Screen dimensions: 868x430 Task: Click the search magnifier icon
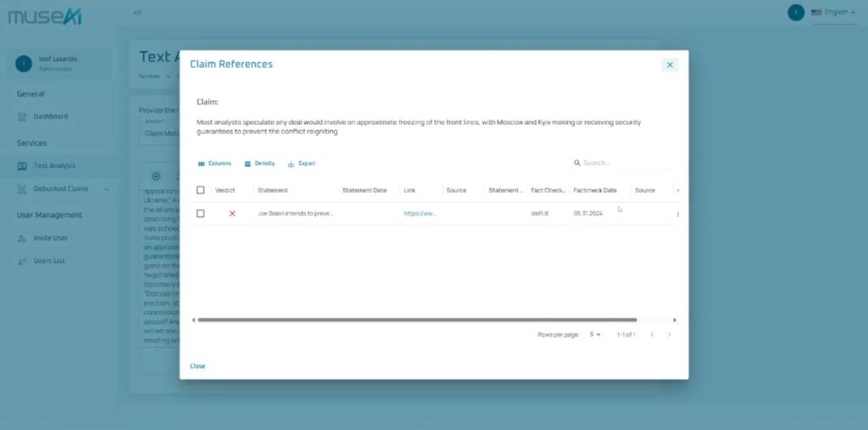(577, 163)
